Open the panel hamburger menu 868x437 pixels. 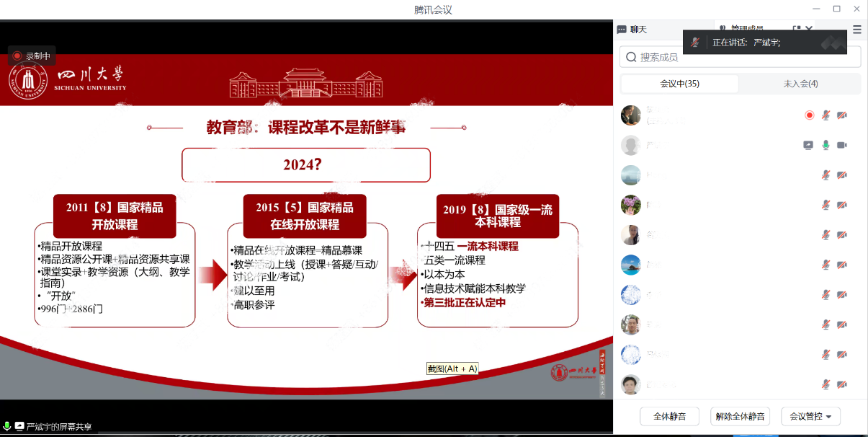pos(856,29)
